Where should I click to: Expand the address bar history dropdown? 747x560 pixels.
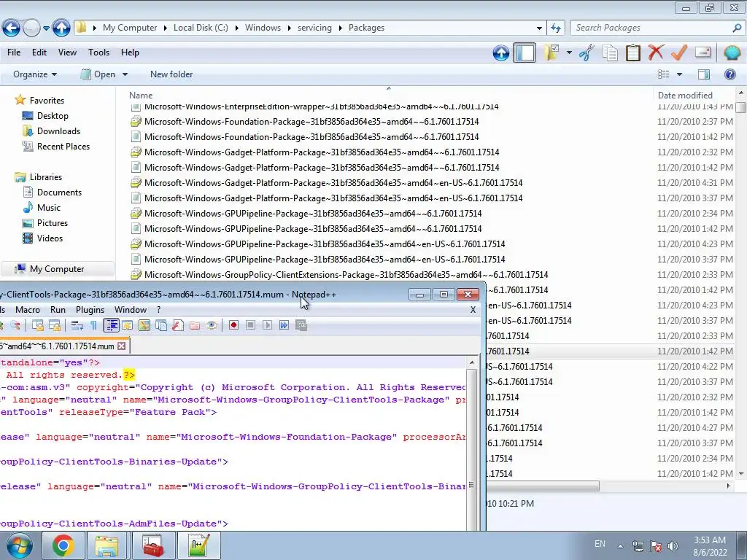(539, 28)
